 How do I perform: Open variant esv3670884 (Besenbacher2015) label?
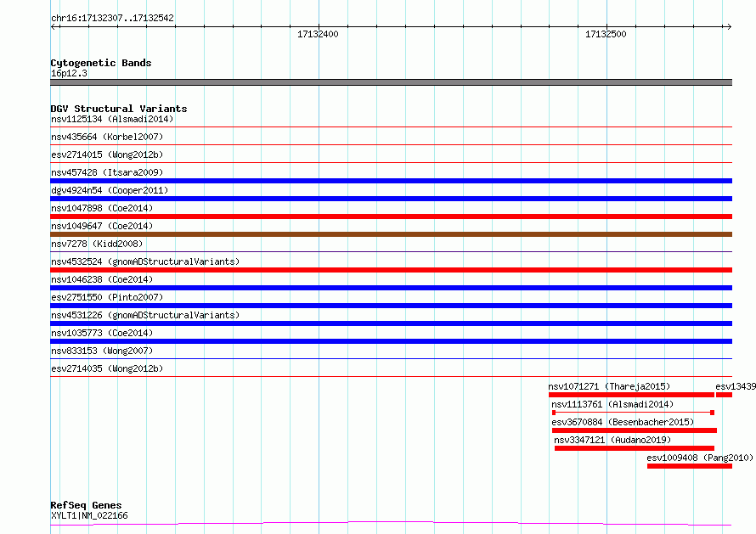click(623, 422)
